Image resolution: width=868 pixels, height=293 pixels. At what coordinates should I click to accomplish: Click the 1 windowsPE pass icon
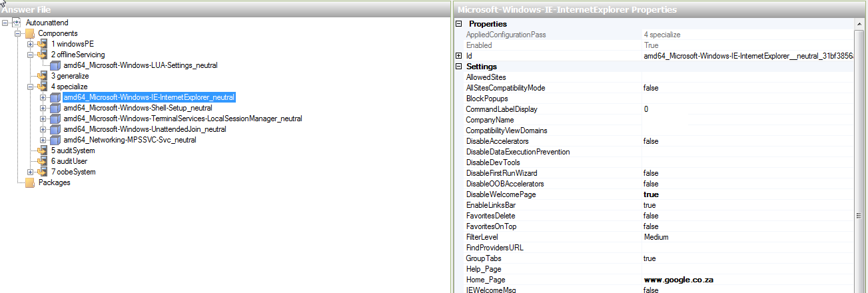point(42,44)
